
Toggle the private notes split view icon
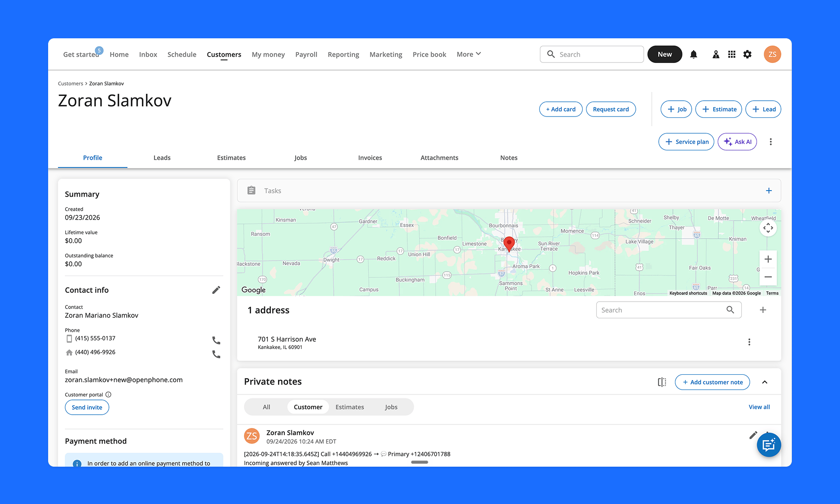662,382
